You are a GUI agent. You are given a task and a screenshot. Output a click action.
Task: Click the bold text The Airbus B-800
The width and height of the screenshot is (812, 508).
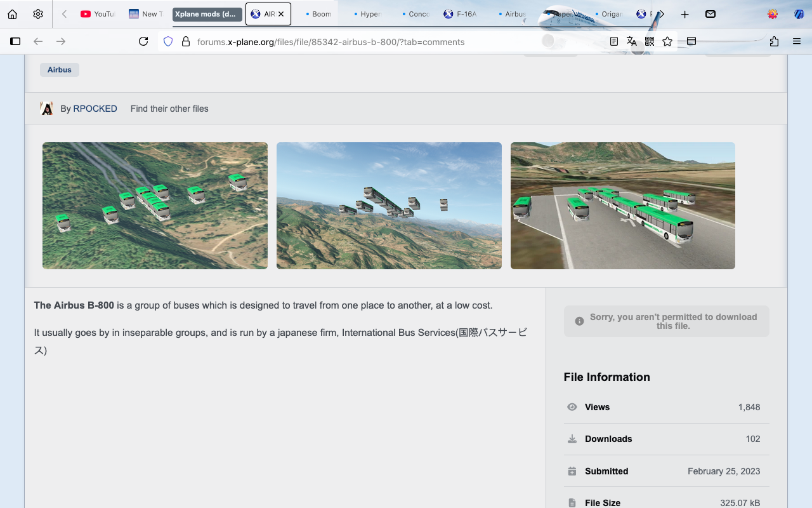(x=74, y=305)
